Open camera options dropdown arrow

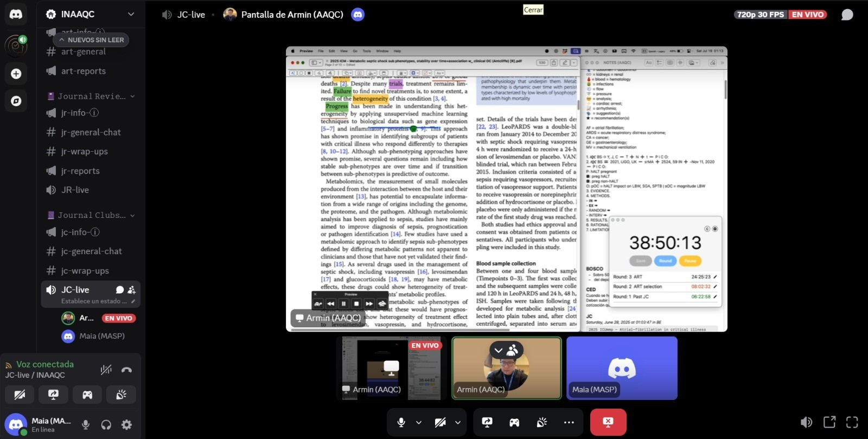coord(458,422)
